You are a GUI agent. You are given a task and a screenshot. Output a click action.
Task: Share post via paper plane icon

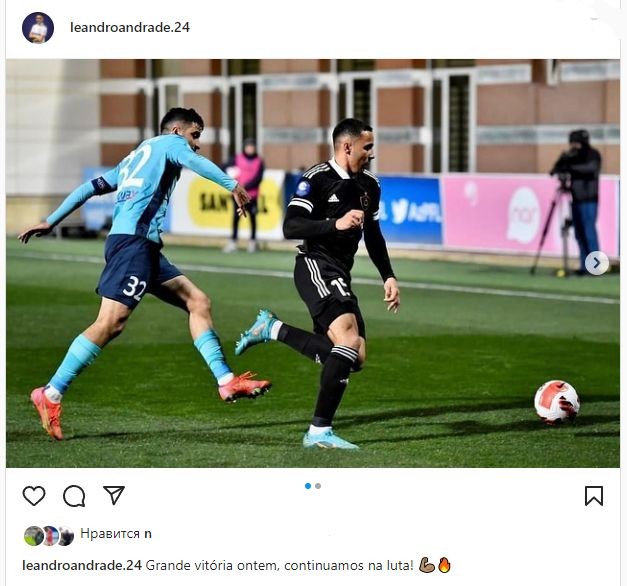pyautogui.click(x=114, y=495)
